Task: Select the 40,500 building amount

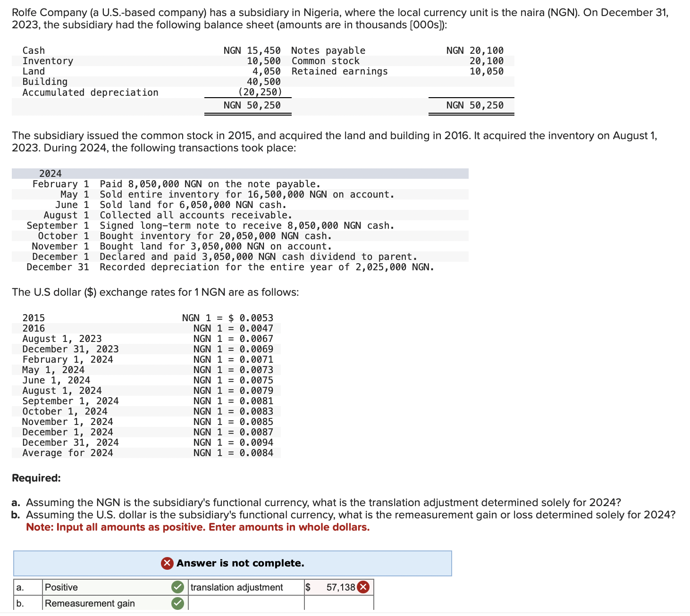Action: pyautogui.click(x=264, y=82)
